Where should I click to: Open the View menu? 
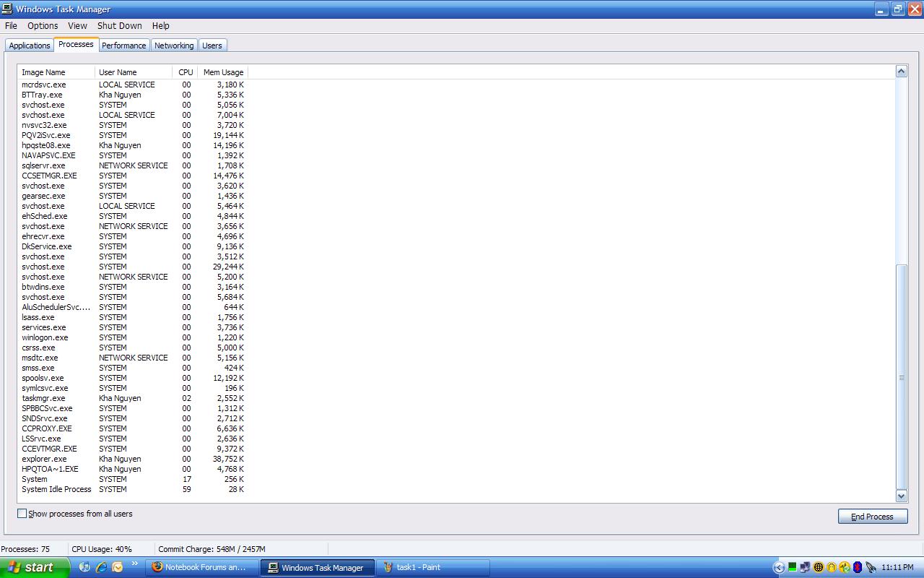tap(77, 25)
